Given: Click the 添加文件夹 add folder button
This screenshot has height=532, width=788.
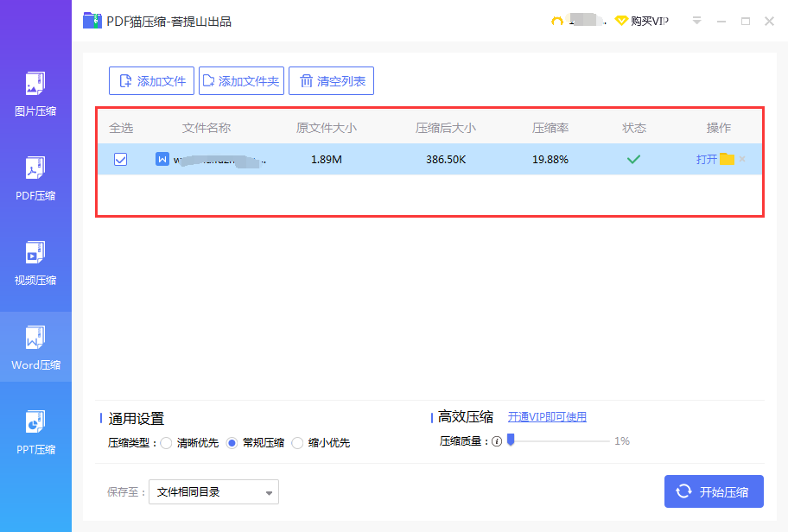Looking at the screenshot, I should 241,81.
